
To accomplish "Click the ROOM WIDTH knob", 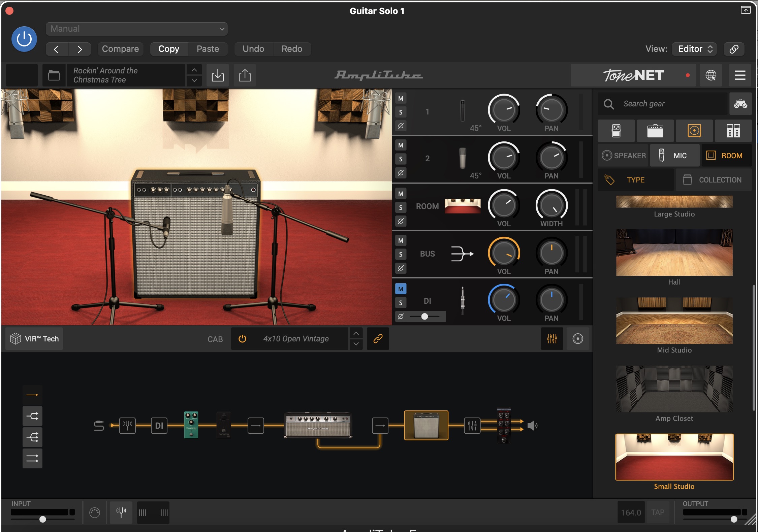I will (551, 205).
